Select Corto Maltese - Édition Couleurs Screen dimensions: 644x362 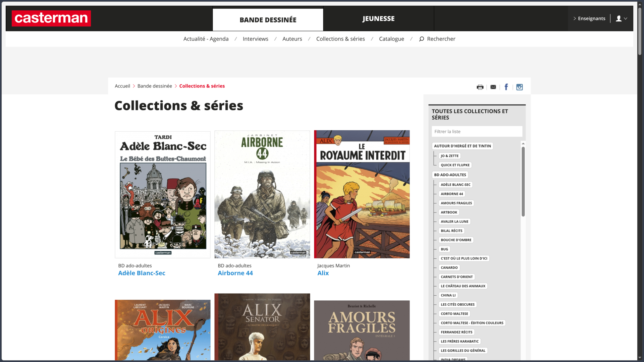472,323
